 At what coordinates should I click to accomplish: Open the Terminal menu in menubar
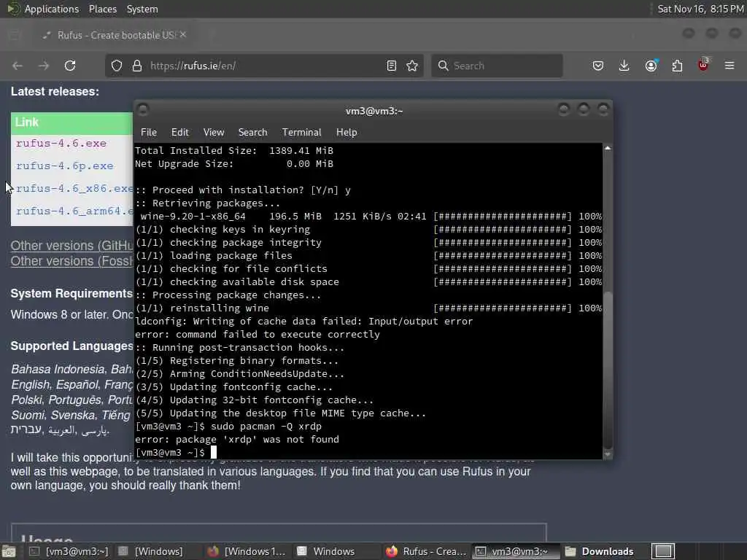[301, 133]
